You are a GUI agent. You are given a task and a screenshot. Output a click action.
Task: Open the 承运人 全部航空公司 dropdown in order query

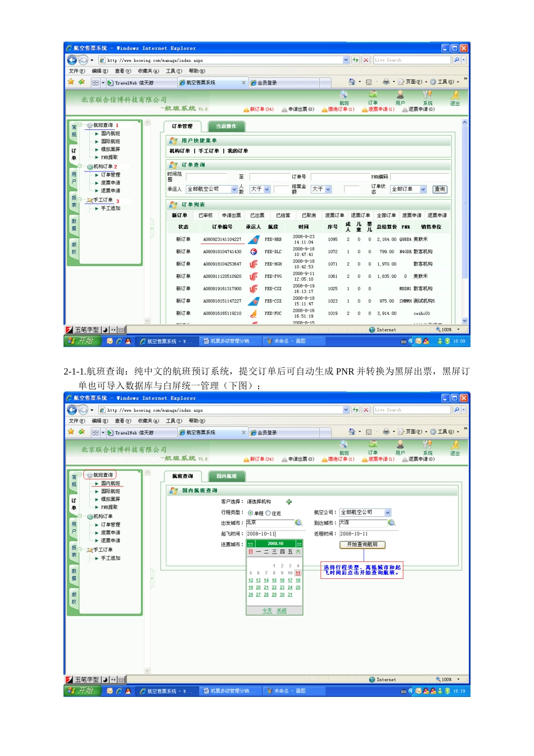(234, 190)
